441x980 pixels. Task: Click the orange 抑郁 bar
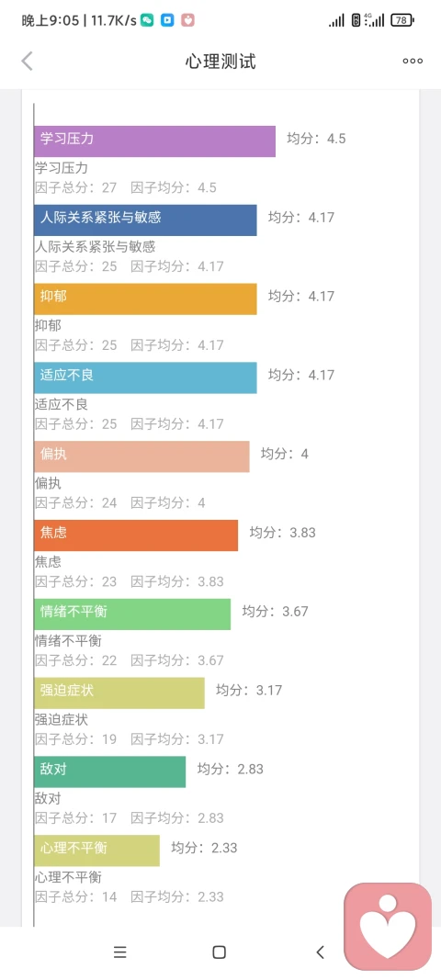146,299
